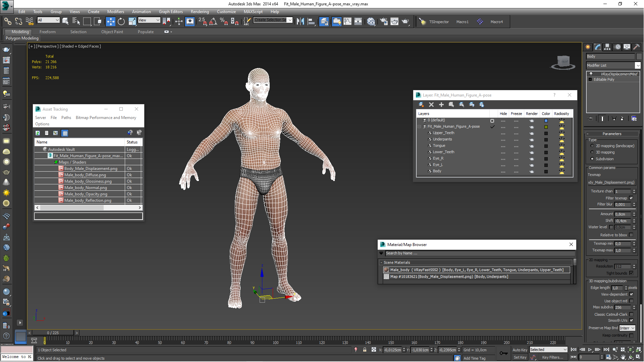Click the Set Key button
This screenshot has width=644, height=362.
point(520,357)
